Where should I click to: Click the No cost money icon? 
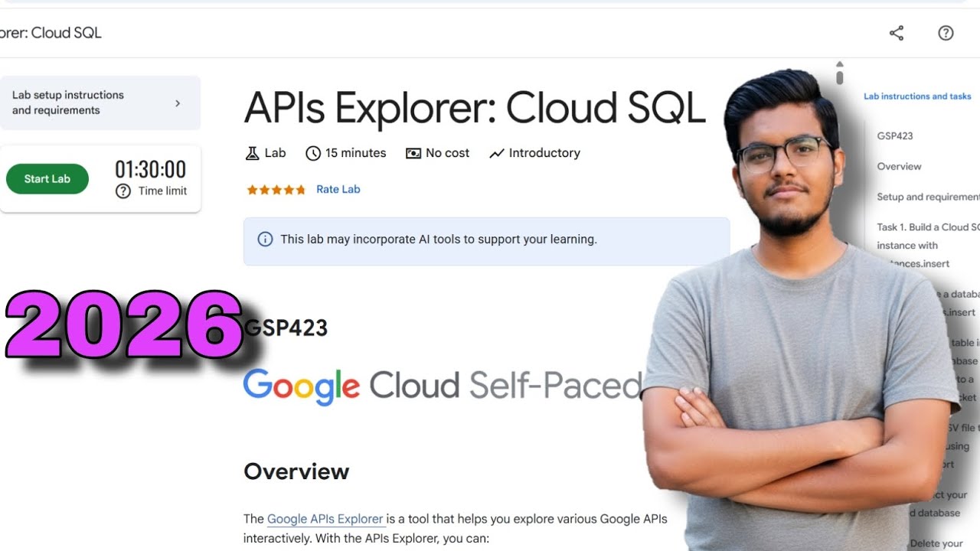click(413, 153)
